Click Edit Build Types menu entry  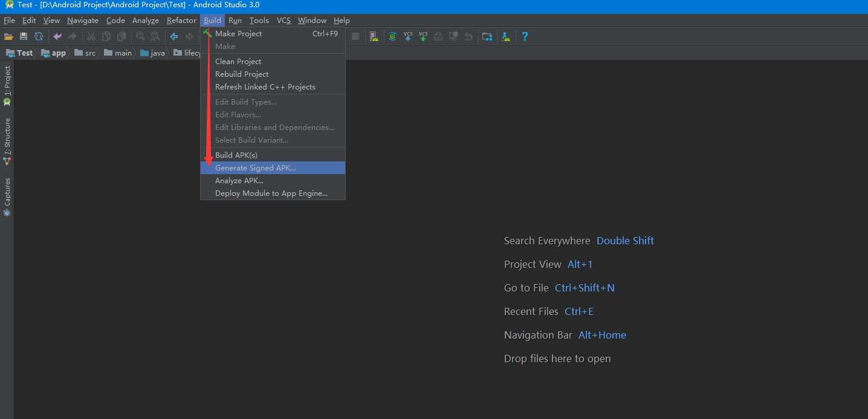[x=273, y=102]
